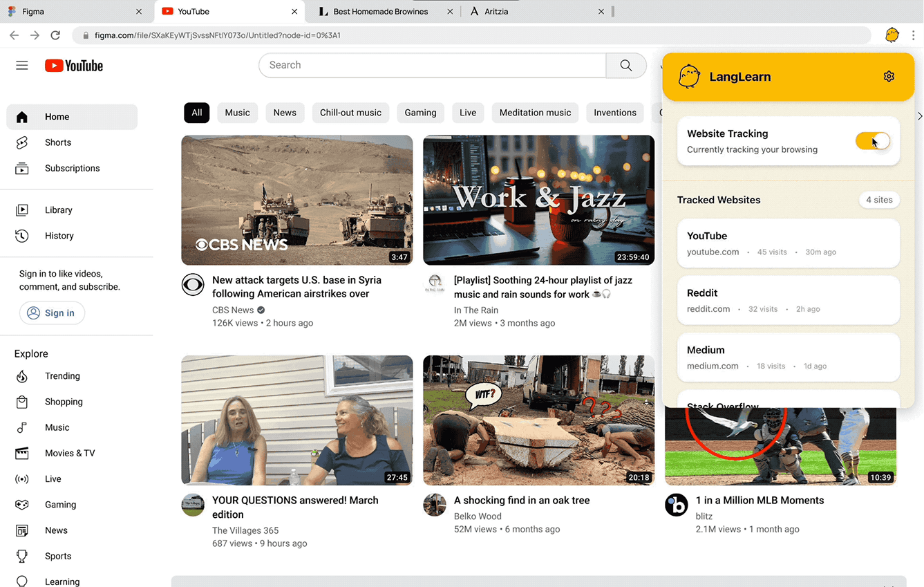Open the Reddit tracked website card
The image size is (924, 587).
pyautogui.click(x=789, y=300)
